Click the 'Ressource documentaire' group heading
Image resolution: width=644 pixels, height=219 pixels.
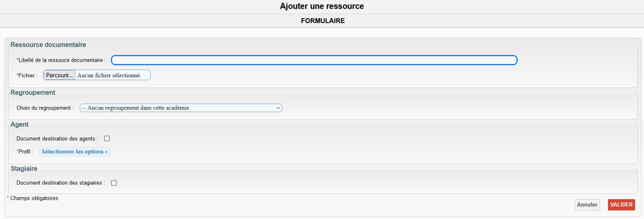pyautogui.click(x=48, y=45)
